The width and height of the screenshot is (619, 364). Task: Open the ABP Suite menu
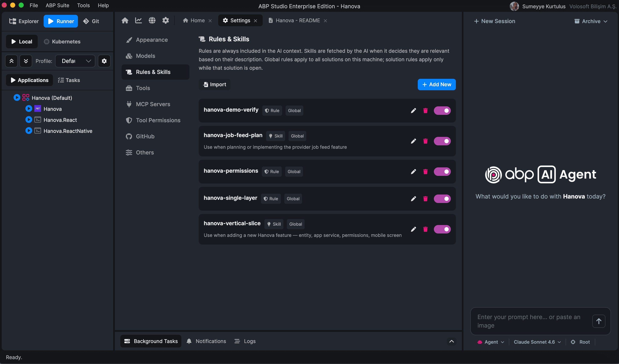[x=57, y=6]
